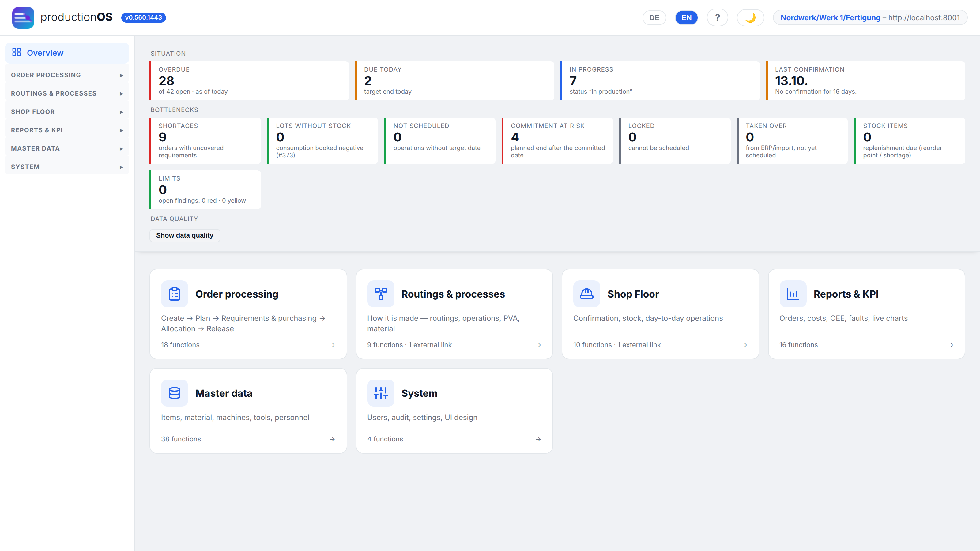
Task: Expand the Shop Floor sidebar group
Action: [x=67, y=112]
